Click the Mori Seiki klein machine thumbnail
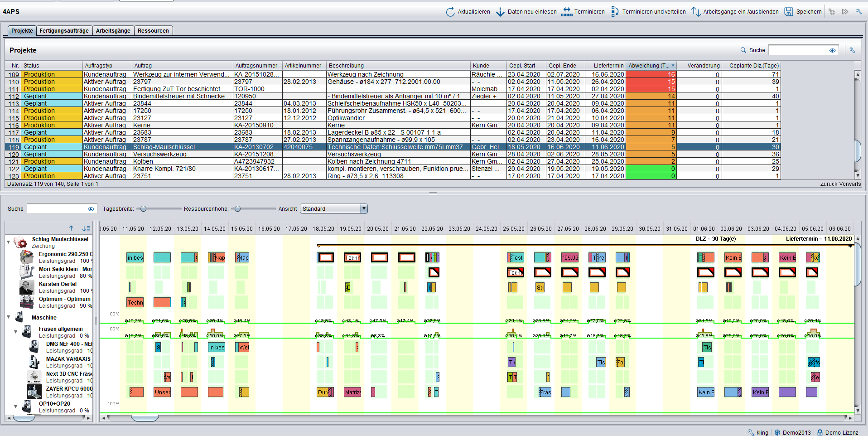868x436 pixels. click(27, 272)
